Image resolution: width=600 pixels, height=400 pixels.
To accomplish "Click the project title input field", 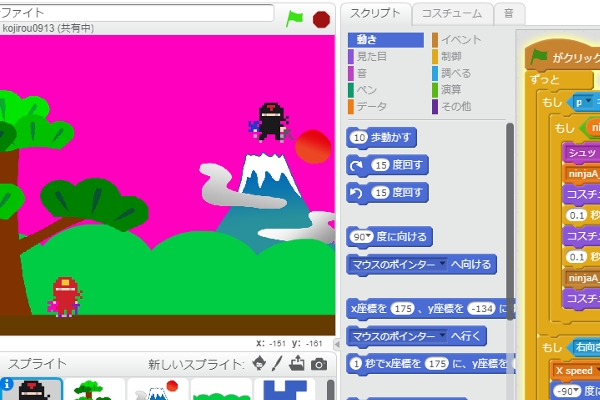I will tap(137, 13).
